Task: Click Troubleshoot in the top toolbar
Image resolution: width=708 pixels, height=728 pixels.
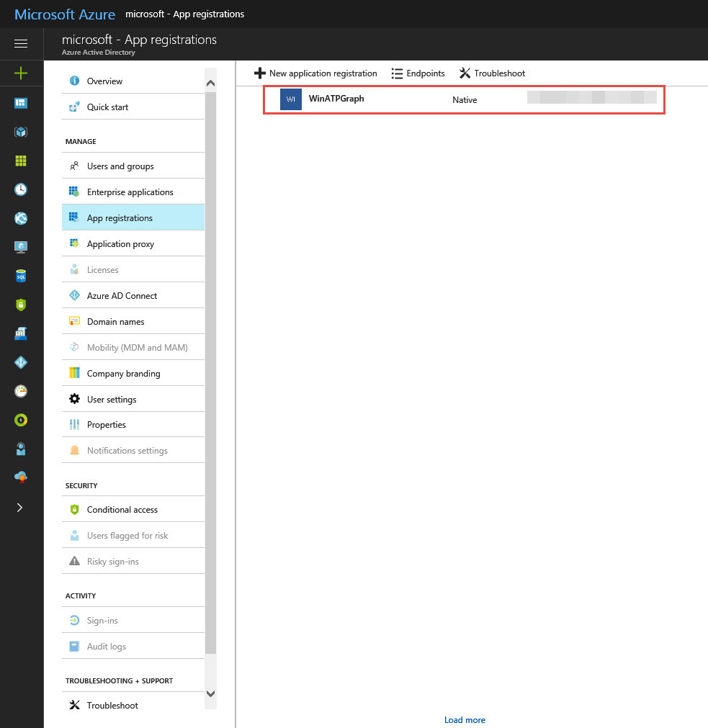Action: point(492,73)
